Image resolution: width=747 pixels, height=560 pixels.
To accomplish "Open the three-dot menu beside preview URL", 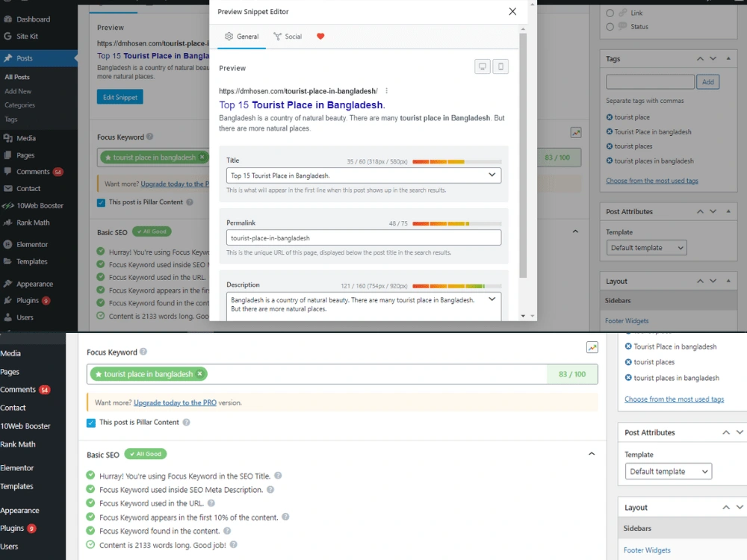I will [x=386, y=91].
